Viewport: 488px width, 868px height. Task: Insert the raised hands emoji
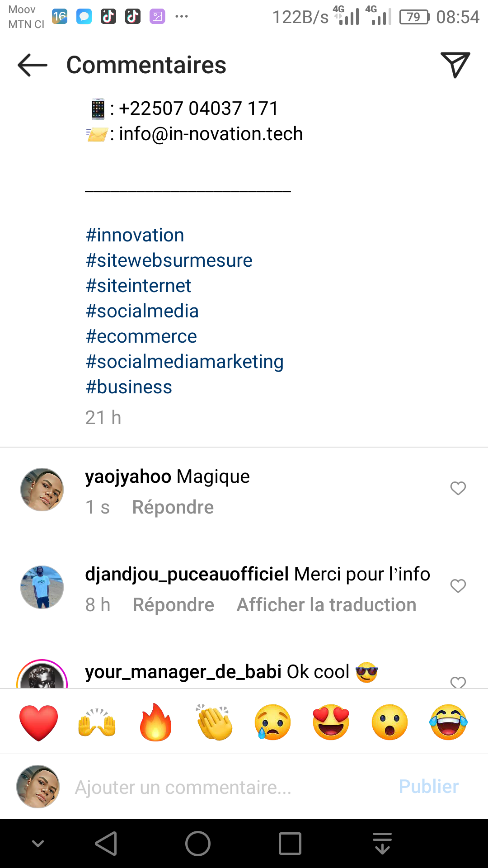click(97, 722)
